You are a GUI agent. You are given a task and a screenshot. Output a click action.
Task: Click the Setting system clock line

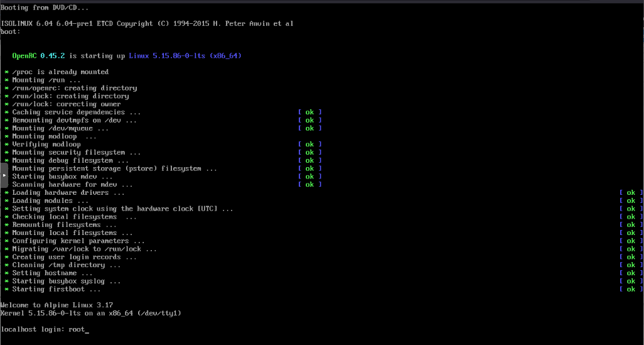(122, 209)
